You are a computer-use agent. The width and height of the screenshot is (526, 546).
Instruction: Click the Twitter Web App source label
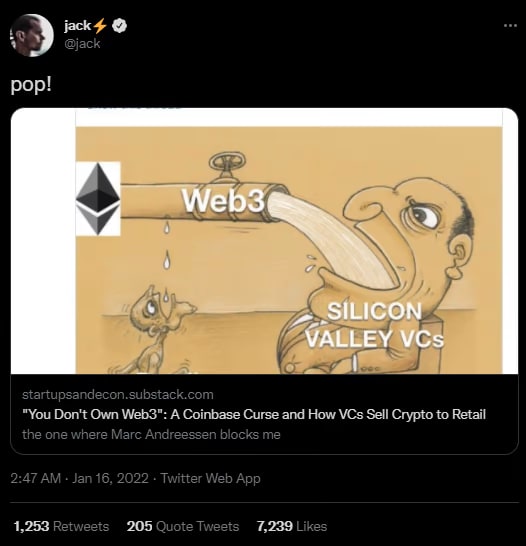[x=210, y=478]
